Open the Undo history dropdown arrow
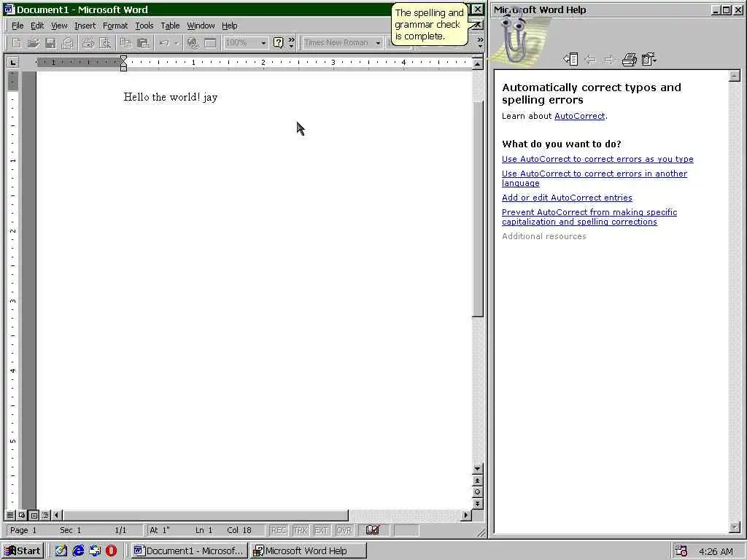This screenshot has width=747, height=560. [177, 43]
